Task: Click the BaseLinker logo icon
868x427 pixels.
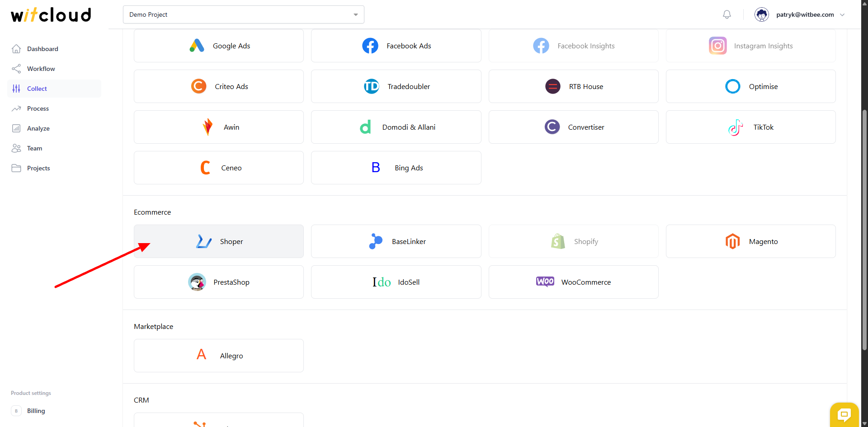Action: tap(376, 241)
